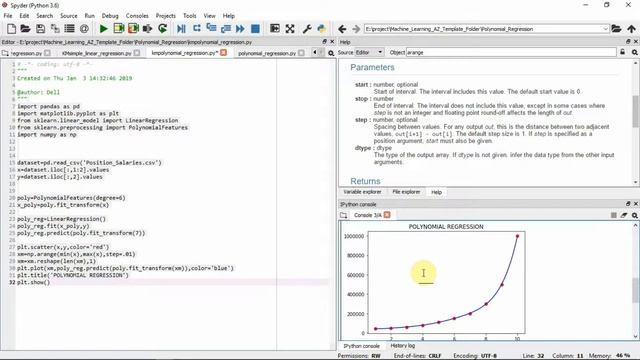Open the Search menu

click(x=44, y=16)
